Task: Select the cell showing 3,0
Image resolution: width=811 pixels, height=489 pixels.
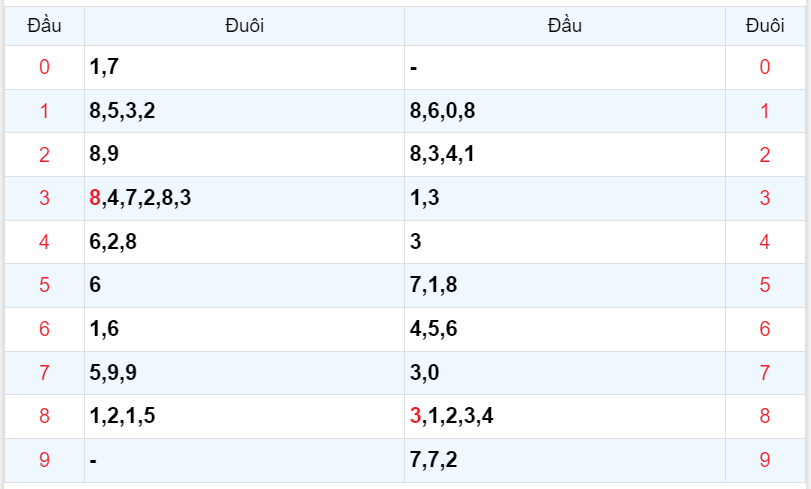Action: click(425, 373)
